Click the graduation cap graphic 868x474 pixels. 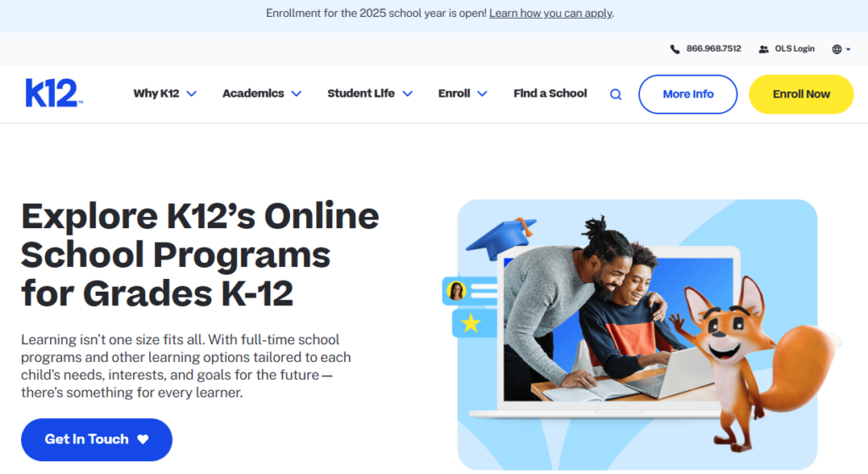[x=502, y=237]
